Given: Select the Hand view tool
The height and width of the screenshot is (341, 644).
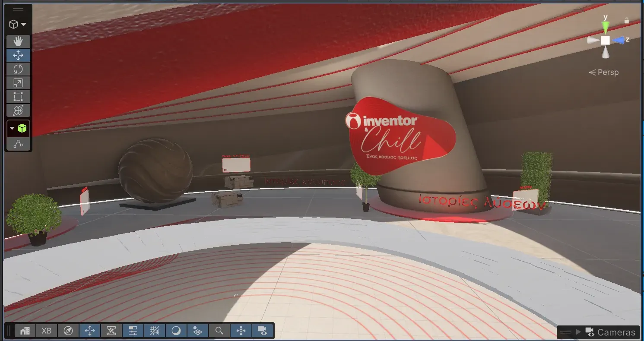Looking at the screenshot, I should (18, 41).
